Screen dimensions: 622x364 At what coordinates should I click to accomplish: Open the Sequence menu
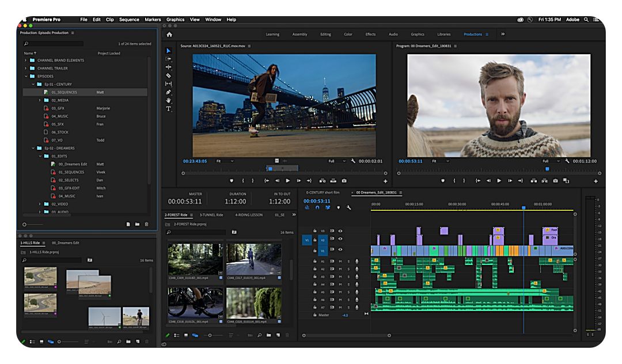tap(129, 20)
